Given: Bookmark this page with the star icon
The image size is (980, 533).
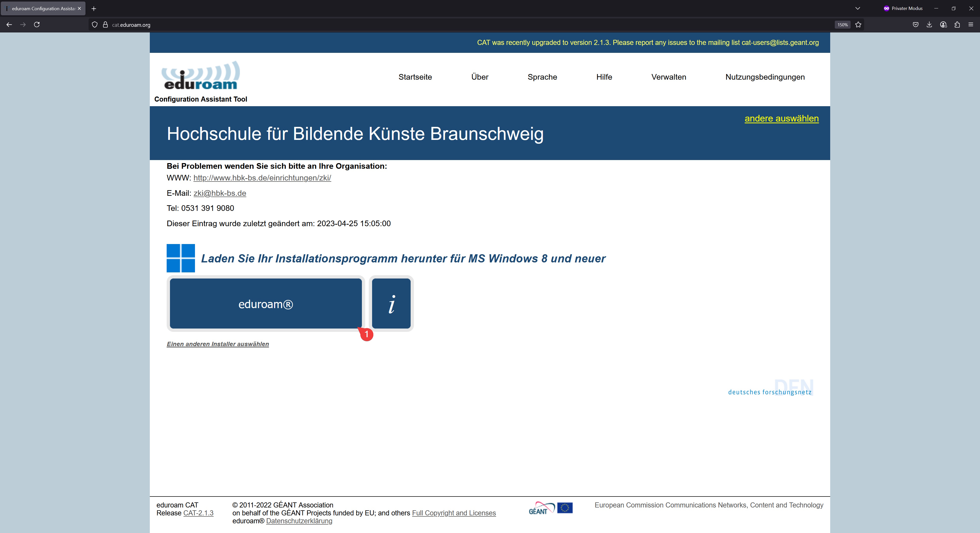Looking at the screenshot, I should click(x=858, y=25).
